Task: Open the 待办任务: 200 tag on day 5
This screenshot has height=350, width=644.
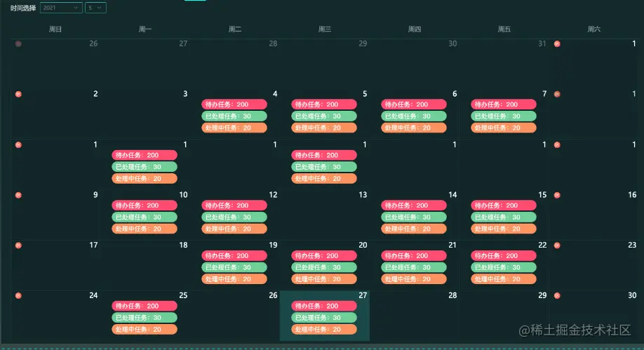Action: pyautogui.click(x=324, y=105)
